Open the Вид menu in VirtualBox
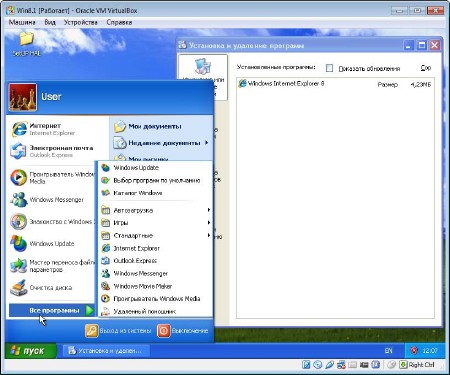The image size is (450, 375). point(50,22)
